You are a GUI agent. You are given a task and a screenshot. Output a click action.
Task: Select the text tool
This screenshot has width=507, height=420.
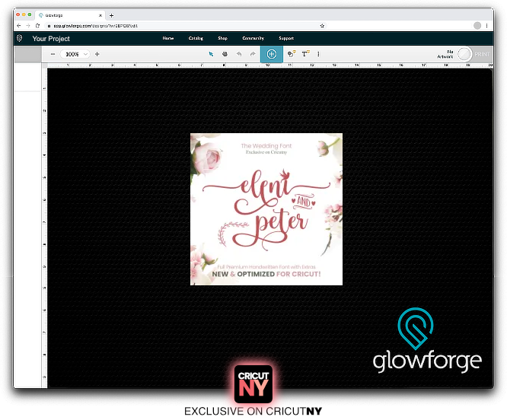[x=305, y=54]
